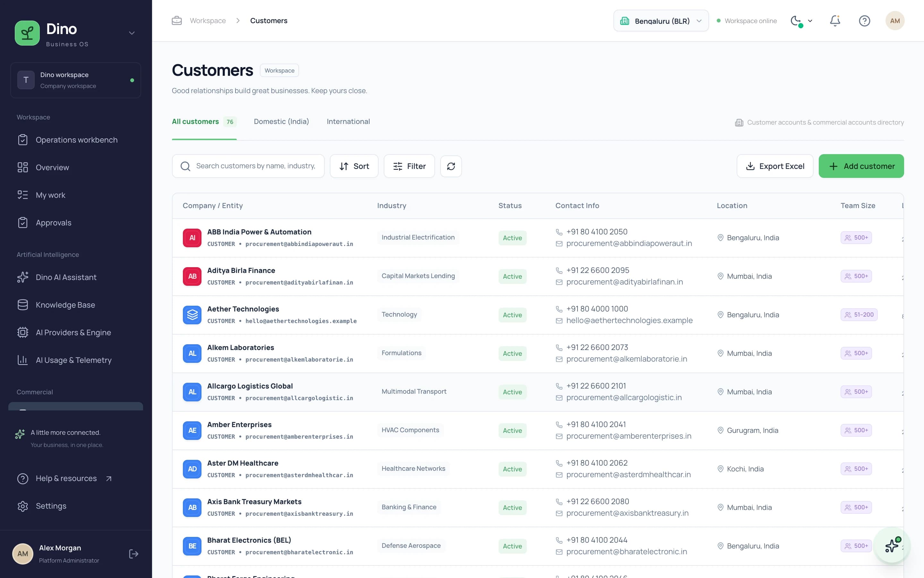Click the Dino sprout logo icon
This screenshot has height=578, width=924.
click(27, 33)
